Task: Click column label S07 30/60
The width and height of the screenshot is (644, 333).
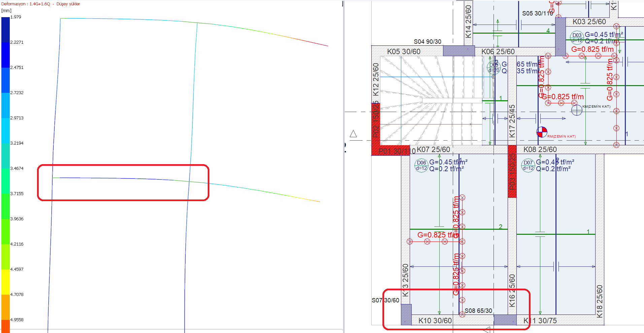Action: [x=385, y=300]
